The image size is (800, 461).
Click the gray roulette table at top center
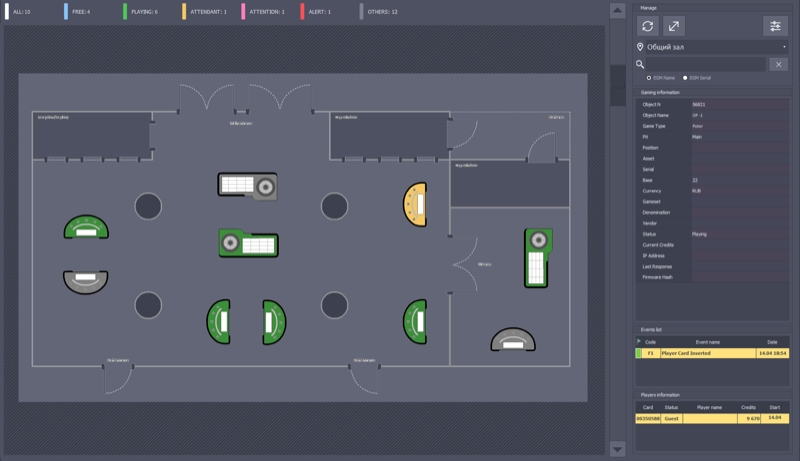point(247,186)
